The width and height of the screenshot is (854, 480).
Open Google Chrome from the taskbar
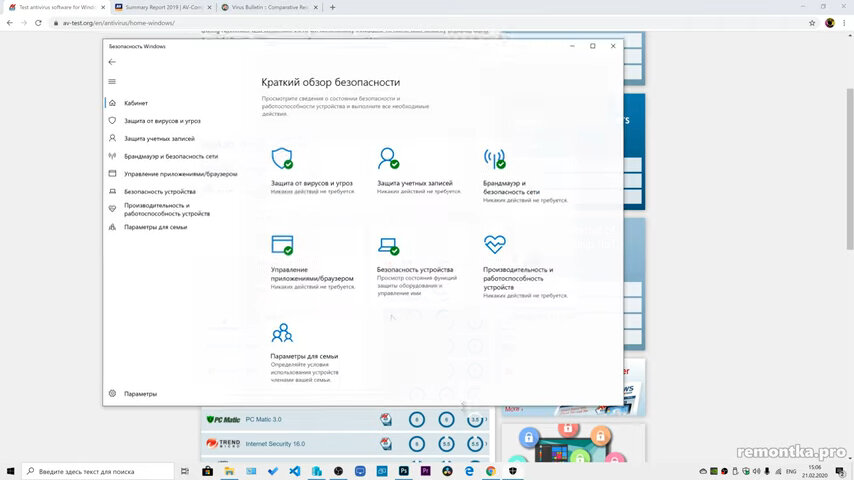(x=491, y=471)
